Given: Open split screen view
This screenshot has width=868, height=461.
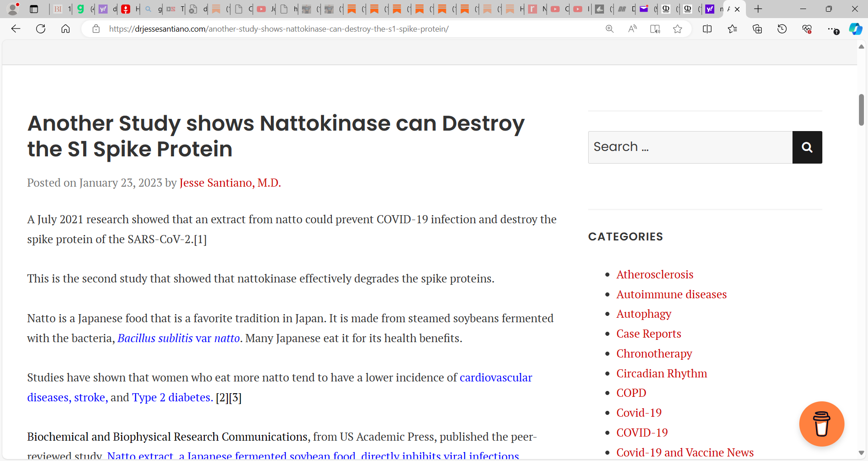Looking at the screenshot, I should point(708,29).
